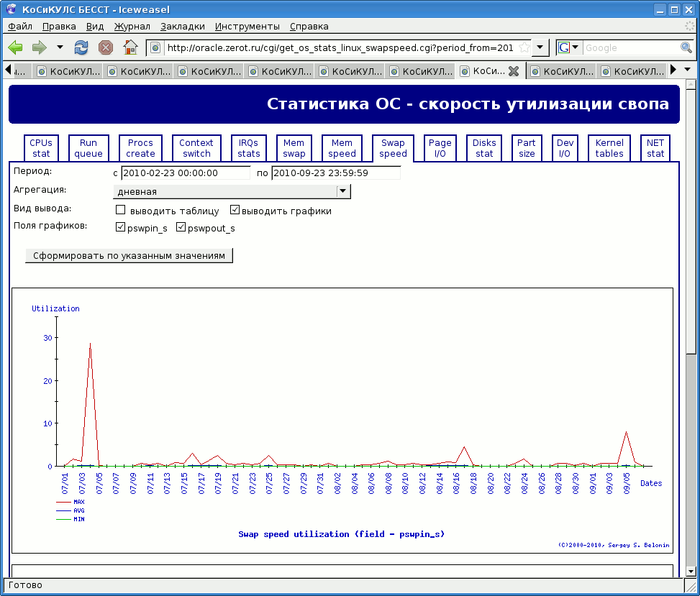The image size is (700, 596).
Task: Click the scrollbar up arrow
Action: [x=691, y=84]
